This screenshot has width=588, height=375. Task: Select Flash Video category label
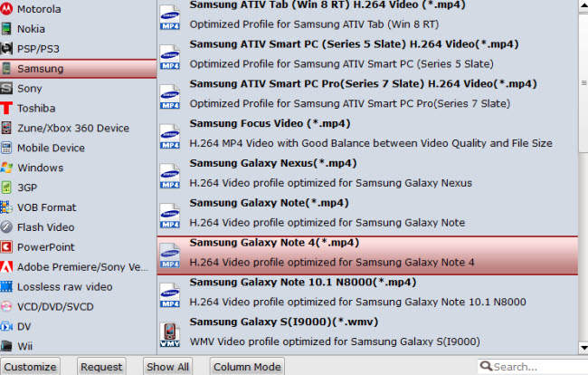(46, 227)
